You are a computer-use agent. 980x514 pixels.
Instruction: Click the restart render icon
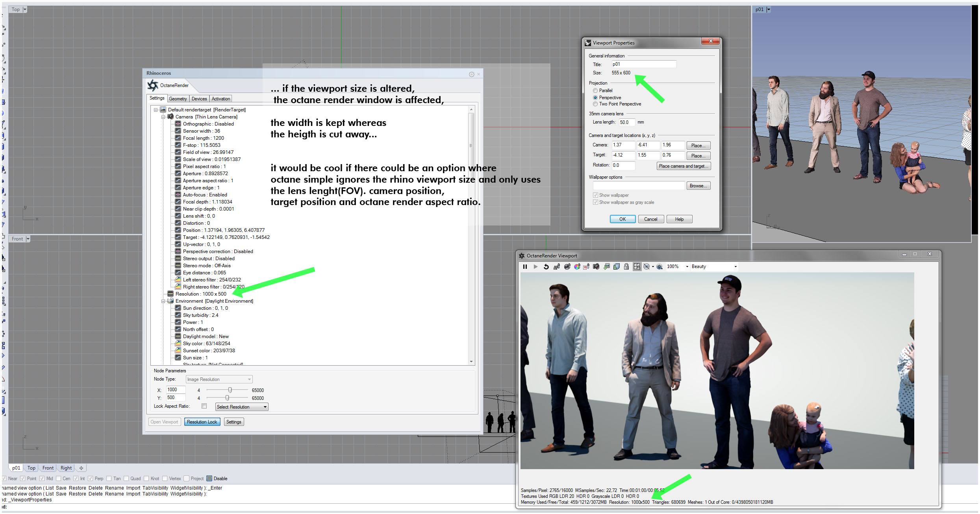pyautogui.click(x=546, y=266)
